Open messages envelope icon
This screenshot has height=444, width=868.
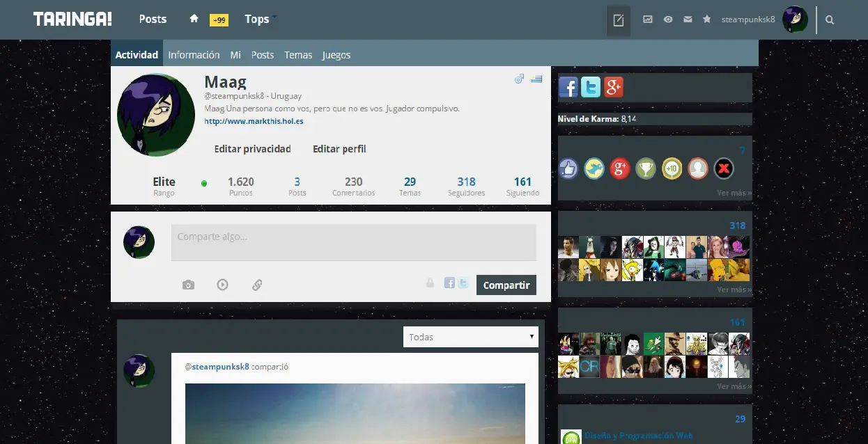coord(688,19)
